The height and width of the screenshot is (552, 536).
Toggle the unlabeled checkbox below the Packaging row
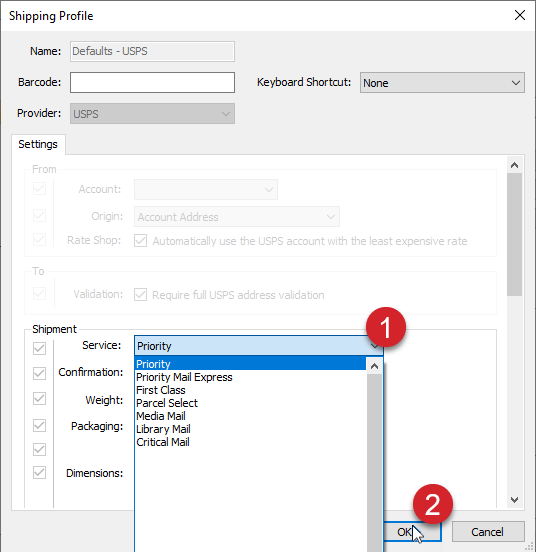click(x=39, y=449)
